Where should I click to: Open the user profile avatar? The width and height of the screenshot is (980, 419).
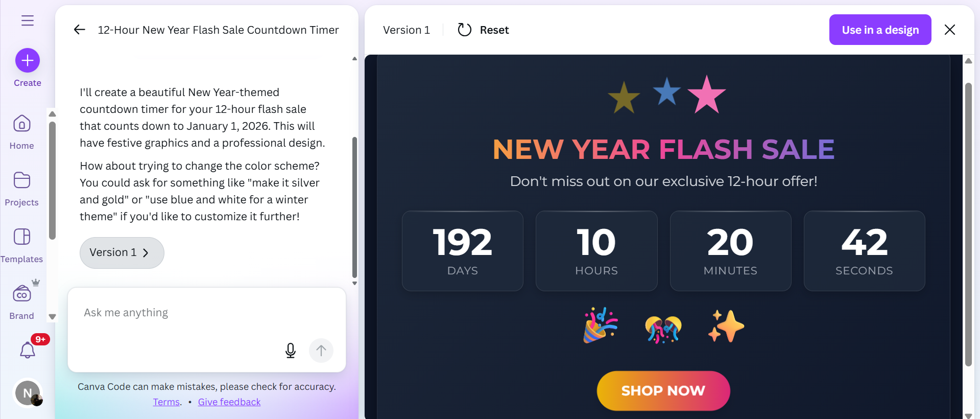coord(28,393)
